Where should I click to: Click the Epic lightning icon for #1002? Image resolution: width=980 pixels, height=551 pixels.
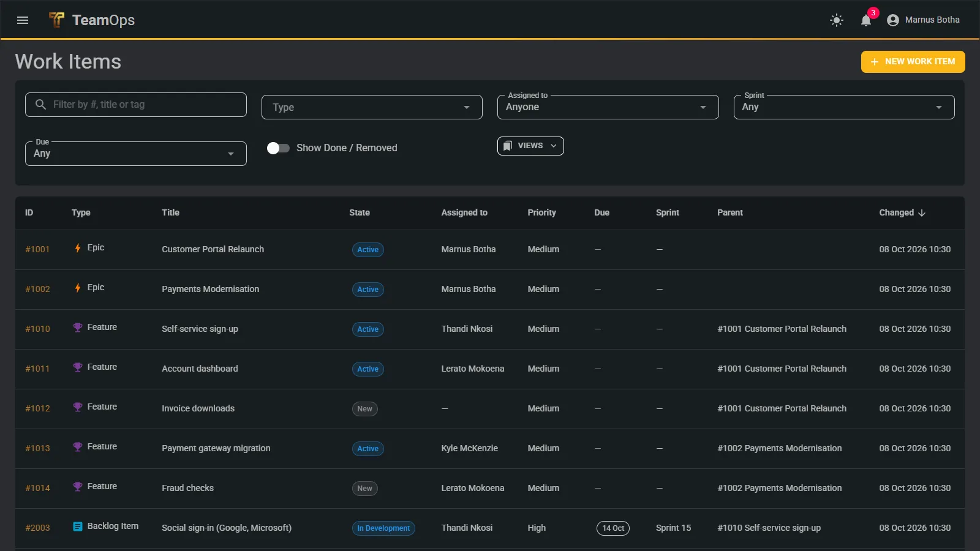pos(78,288)
